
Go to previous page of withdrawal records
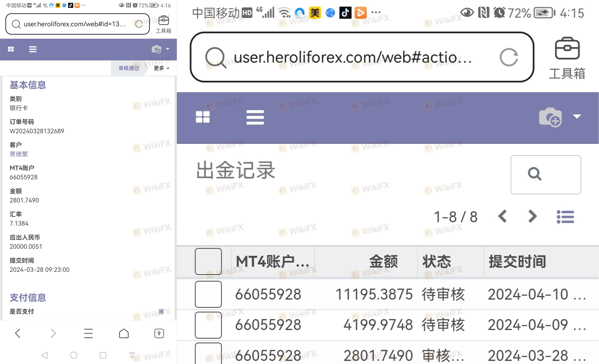502,216
